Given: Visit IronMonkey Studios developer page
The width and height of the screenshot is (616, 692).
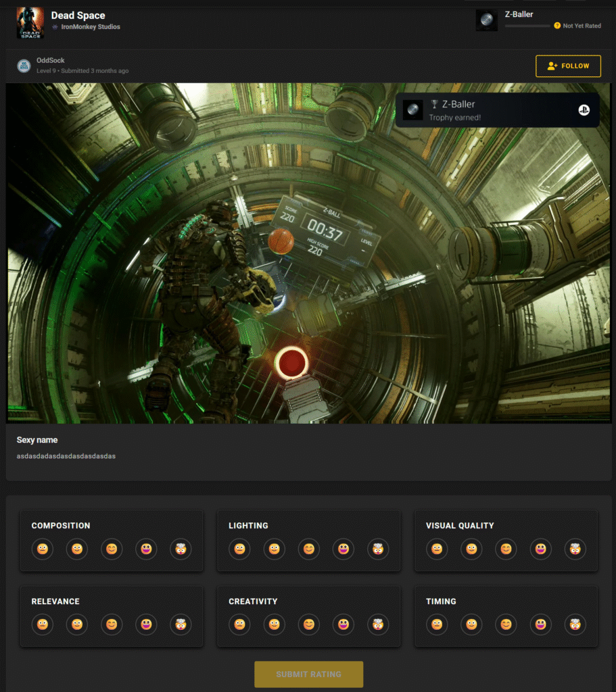Looking at the screenshot, I should pos(91,27).
